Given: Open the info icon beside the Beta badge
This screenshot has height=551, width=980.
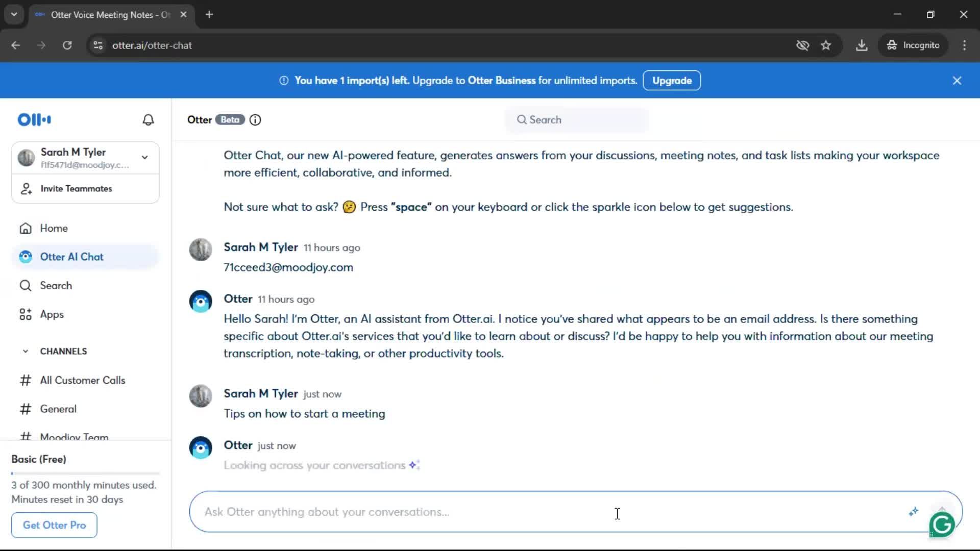Looking at the screenshot, I should coord(255,120).
